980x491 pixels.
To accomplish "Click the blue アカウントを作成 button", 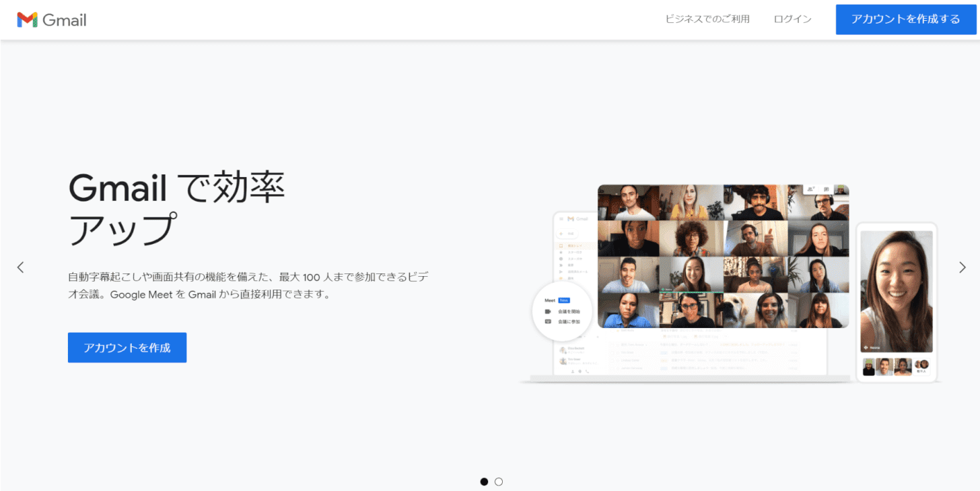I will (127, 348).
